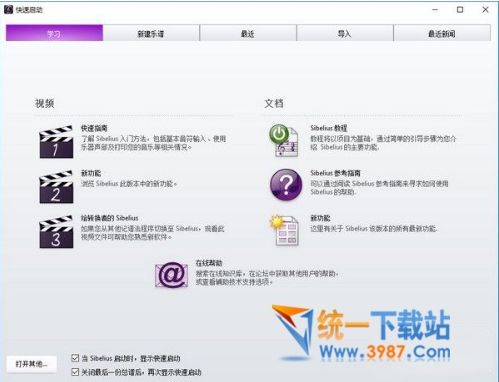This screenshot has width=499, height=382.
Task: Open the Sibelius 参考指南 title link
Action: 335,173
